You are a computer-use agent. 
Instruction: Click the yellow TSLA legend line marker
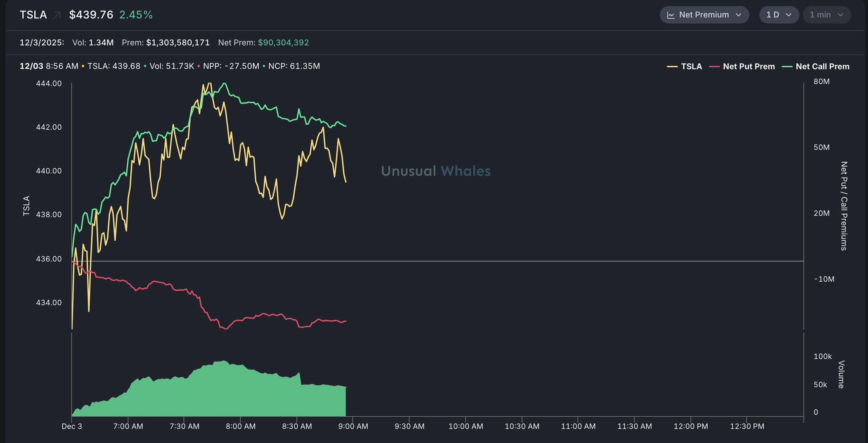tap(672, 67)
